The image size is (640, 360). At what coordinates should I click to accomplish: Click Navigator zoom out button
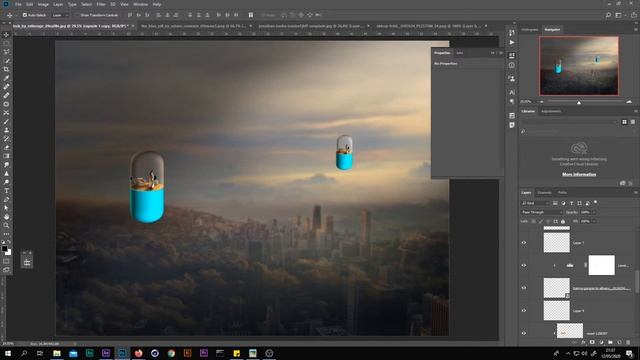click(x=542, y=102)
